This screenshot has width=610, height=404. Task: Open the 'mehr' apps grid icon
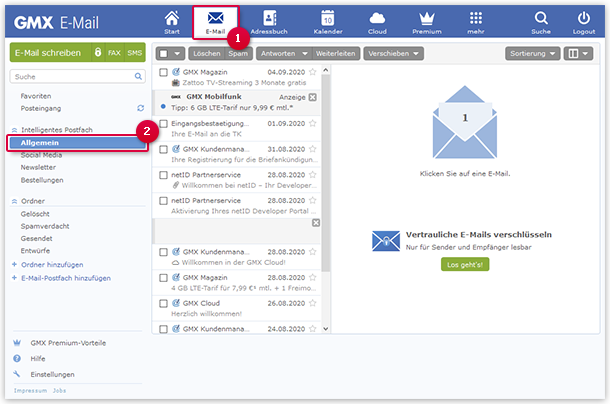[x=476, y=18]
